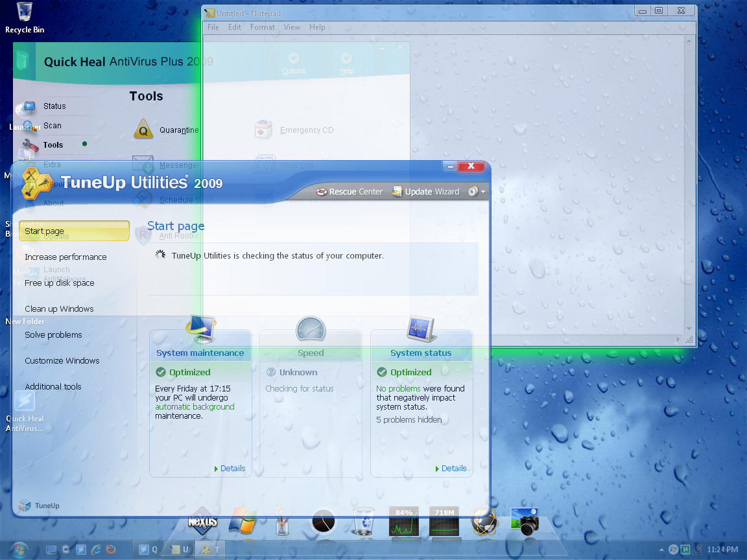Click the automatic background maintenance link
The image size is (747, 560).
point(195,406)
